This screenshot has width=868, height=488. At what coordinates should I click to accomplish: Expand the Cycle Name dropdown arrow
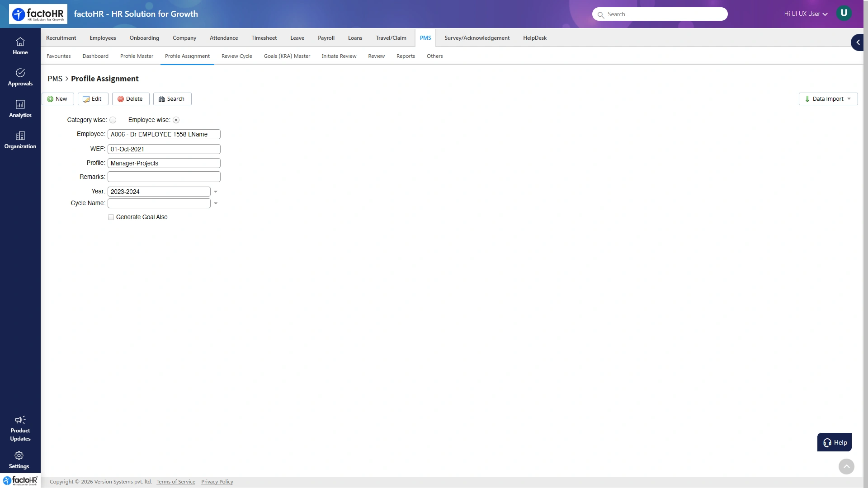coord(216,204)
